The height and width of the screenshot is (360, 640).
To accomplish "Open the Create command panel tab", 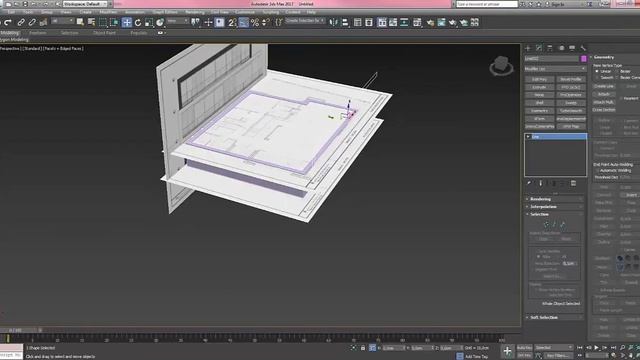I will (528, 48).
